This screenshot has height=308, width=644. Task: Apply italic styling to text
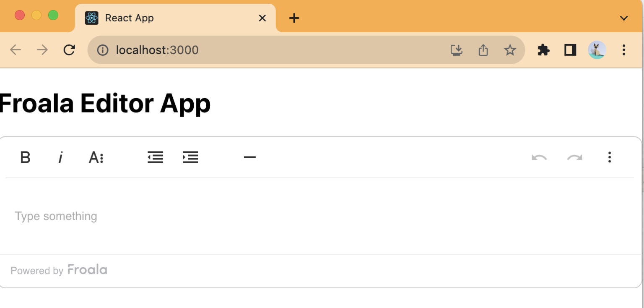(60, 157)
